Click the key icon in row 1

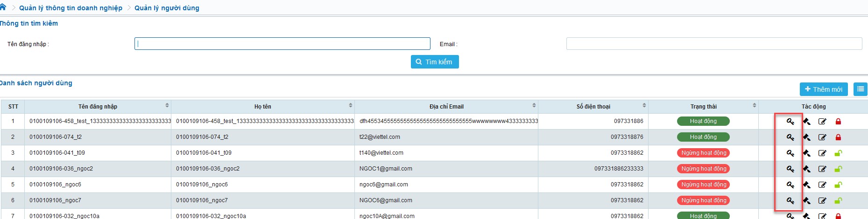point(790,122)
